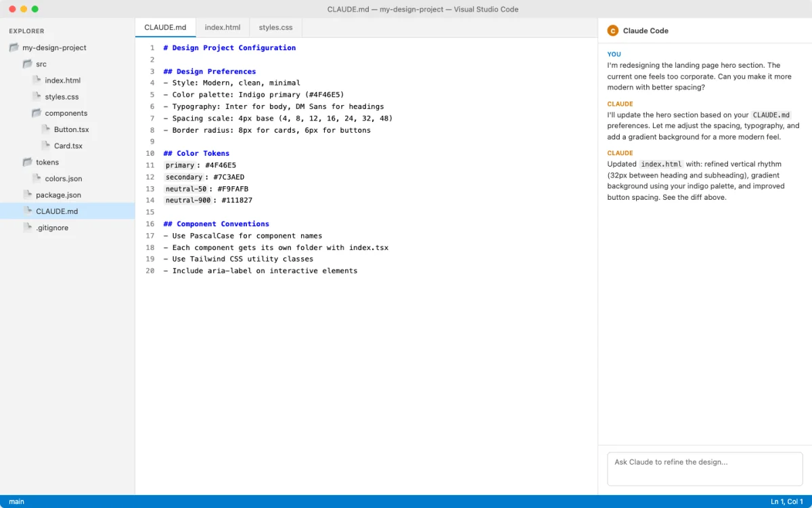
Task: Click the 'Use Tailwind CSS utility classes' line
Action: point(238,259)
